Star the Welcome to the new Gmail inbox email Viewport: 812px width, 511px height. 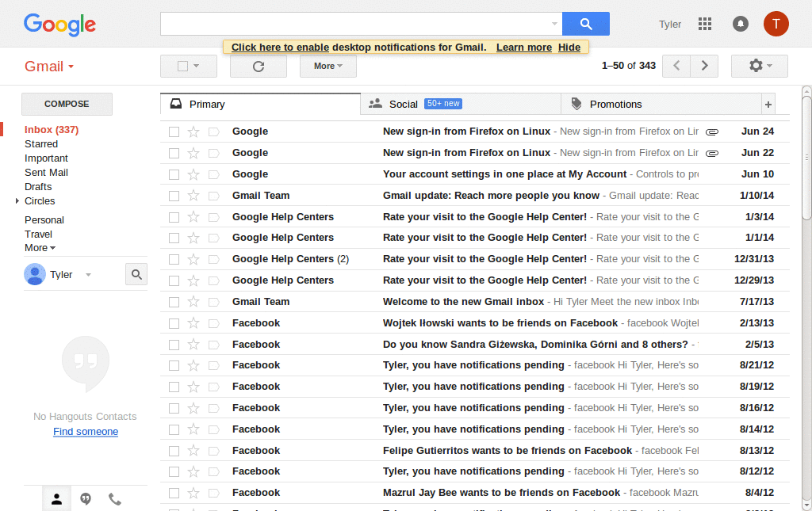tap(193, 302)
